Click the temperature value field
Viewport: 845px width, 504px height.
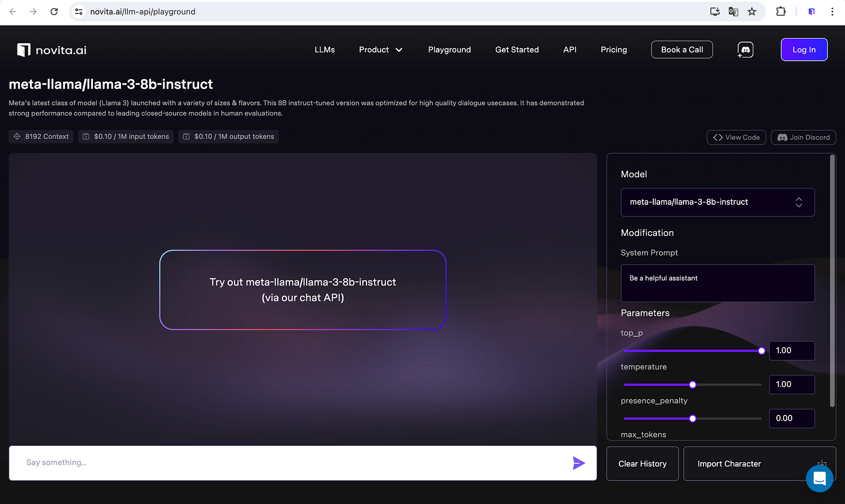tap(792, 384)
